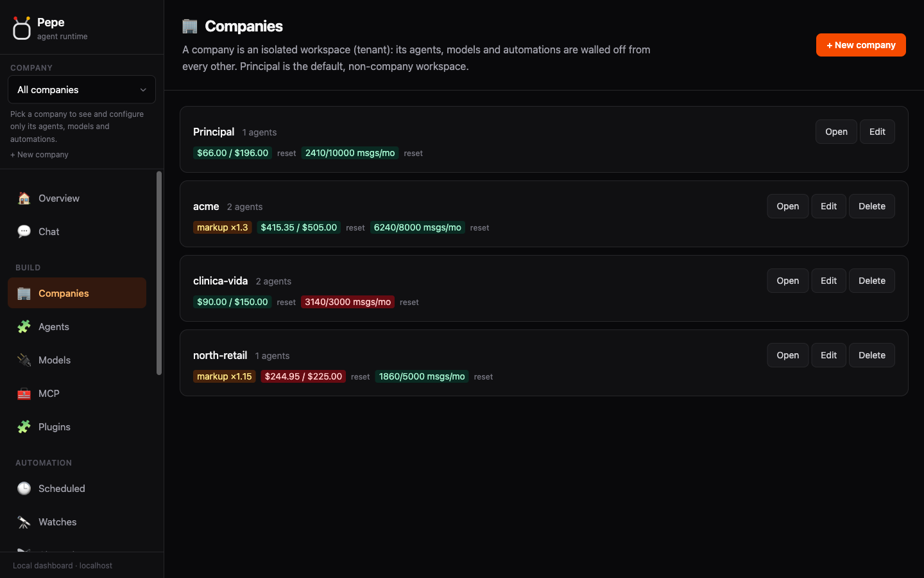
Task: Open Overview via house icon
Action: 24,198
